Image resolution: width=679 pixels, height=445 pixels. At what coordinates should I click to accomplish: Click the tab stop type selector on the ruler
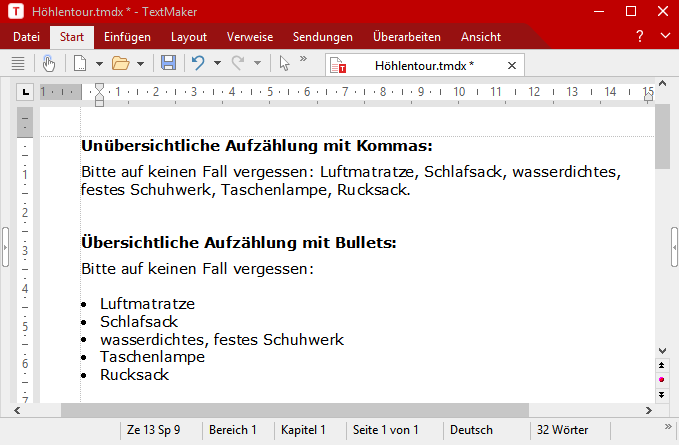click(25, 93)
